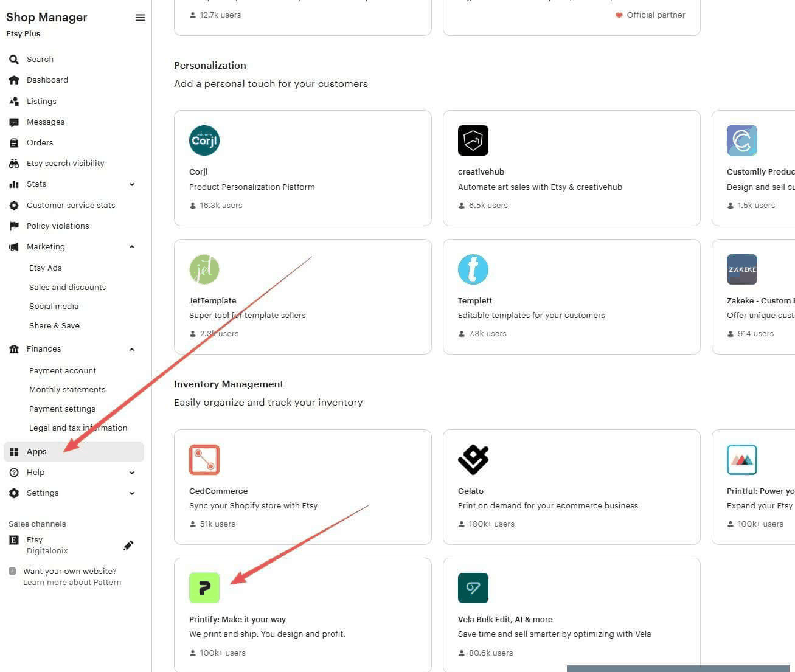Expand the Help submenu chevron
Image resolution: width=795 pixels, height=672 pixels.
point(132,473)
